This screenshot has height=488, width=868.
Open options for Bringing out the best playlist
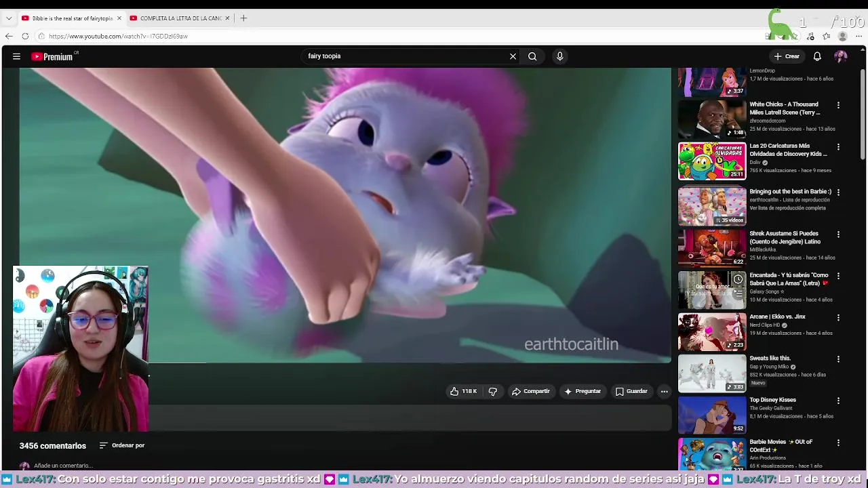[838, 192]
